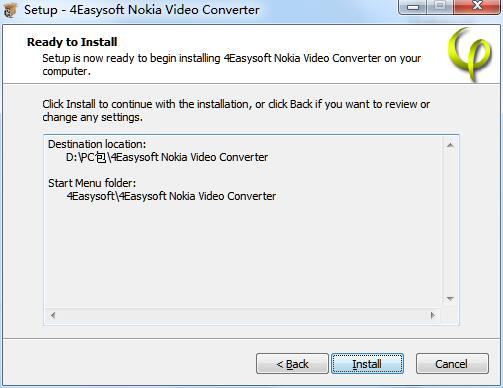Close the setup wizard window

coord(477,7)
